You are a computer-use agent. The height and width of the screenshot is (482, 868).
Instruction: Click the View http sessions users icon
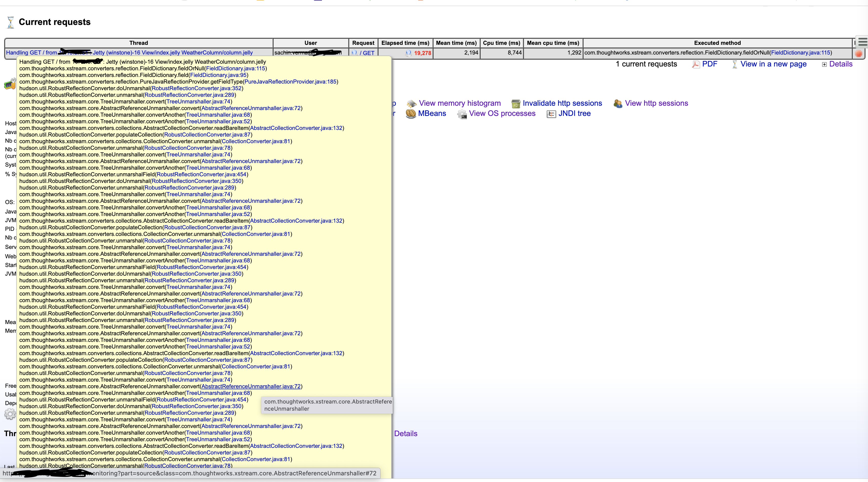point(618,103)
